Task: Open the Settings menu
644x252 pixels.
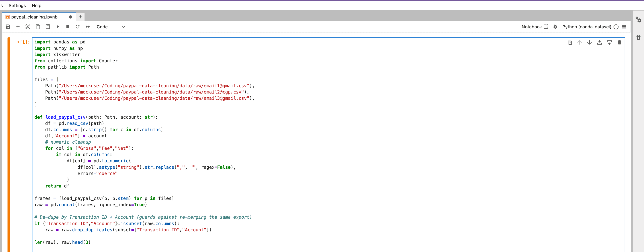Action: pos(17,5)
